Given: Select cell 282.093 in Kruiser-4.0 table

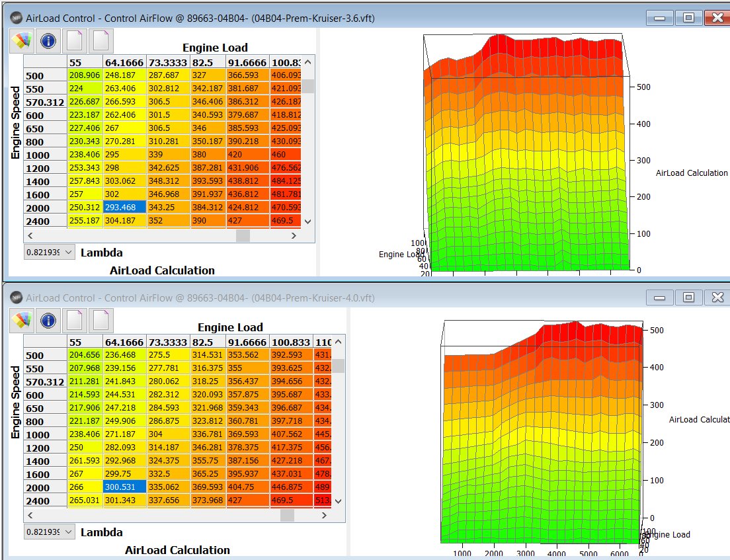Looking at the screenshot, I should pyautogui.click(x=125, y=448).
